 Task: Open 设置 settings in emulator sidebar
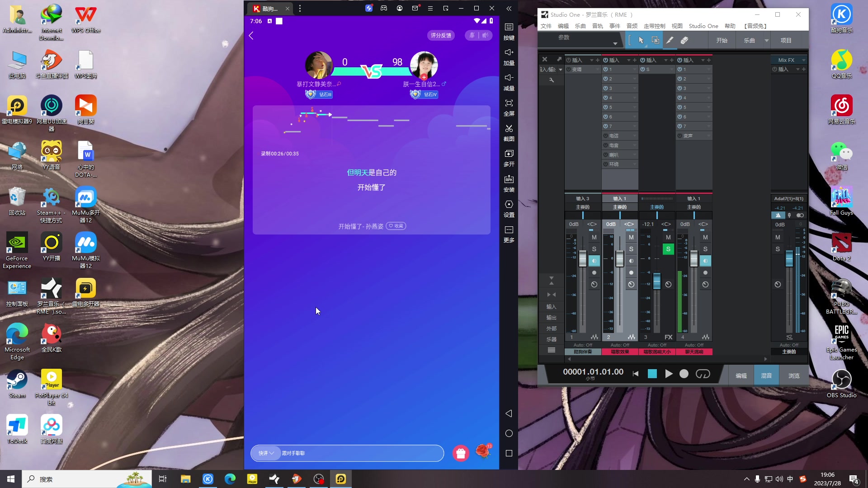[x=509, y=209]
